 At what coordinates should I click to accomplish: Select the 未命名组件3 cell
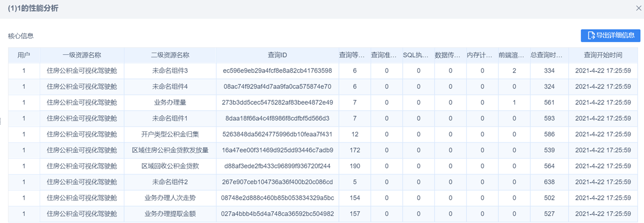(170, 71)
